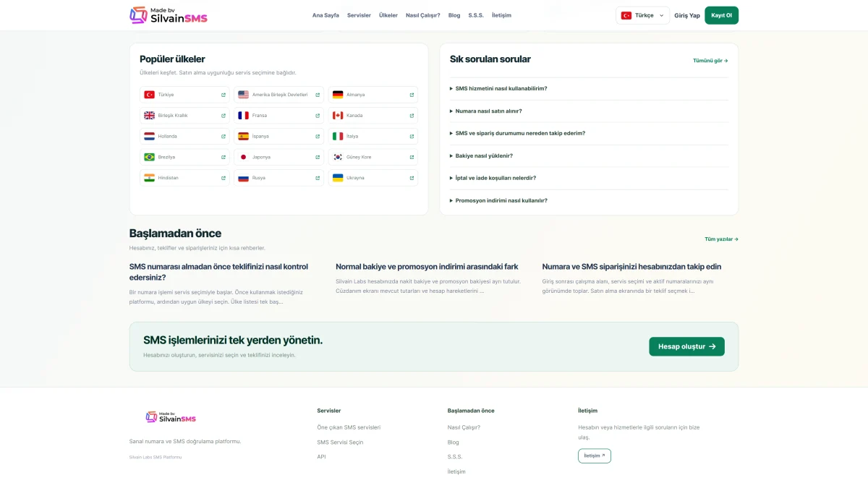
Task: Open the external link icon beside Rusya
Action: click(318, 178)
